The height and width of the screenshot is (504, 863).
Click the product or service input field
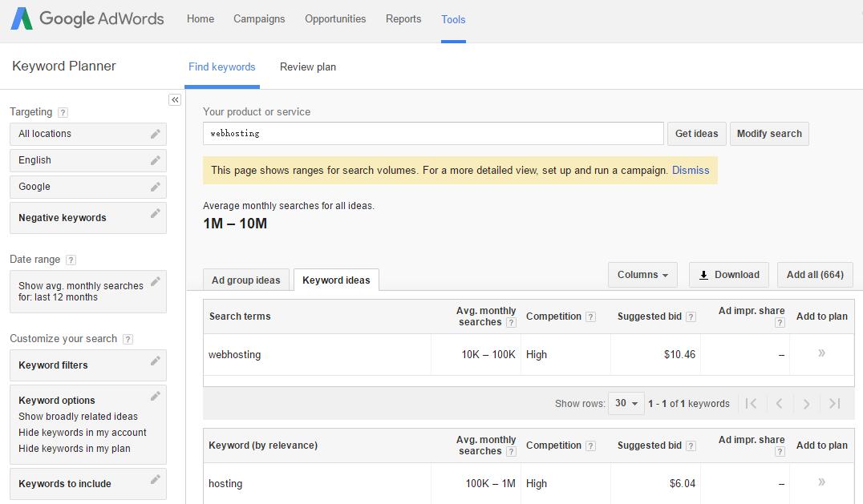433,134
